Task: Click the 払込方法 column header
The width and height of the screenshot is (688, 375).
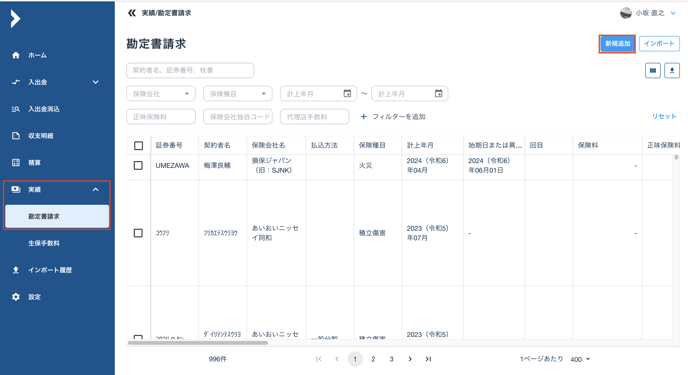Action: pos(330,145)
